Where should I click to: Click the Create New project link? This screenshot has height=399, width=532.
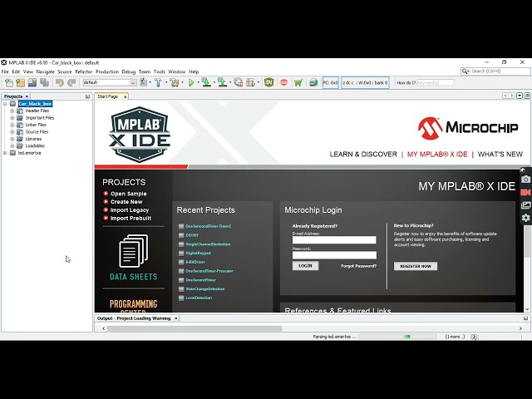pyautogui.click(x=126, y=202)
